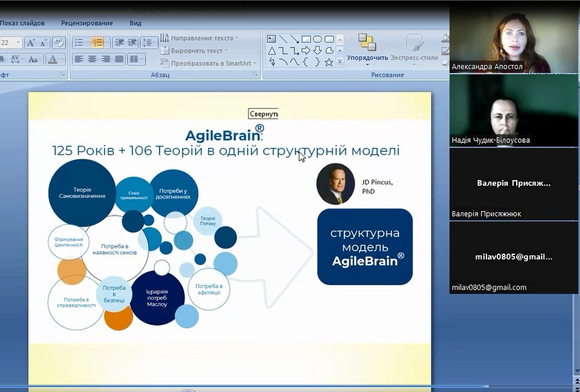
Task: Click the JD Pincus portrait photo
Action: pyautogui.click(x=335, y=184)
